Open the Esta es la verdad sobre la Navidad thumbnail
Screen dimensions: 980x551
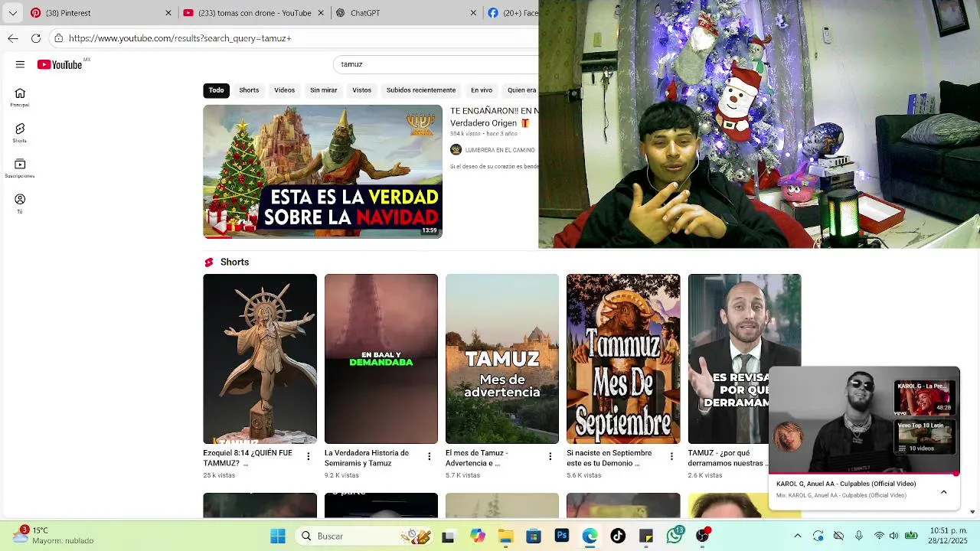322,171
